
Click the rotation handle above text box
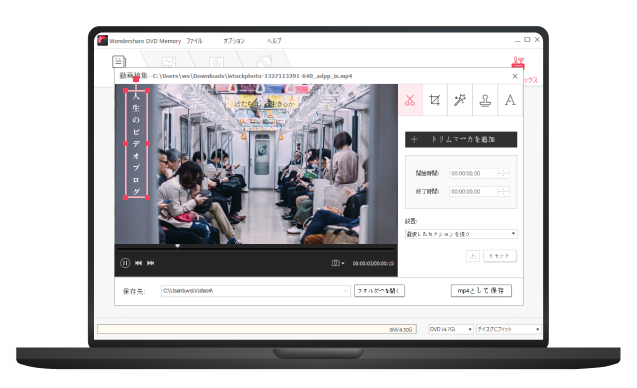136,79
